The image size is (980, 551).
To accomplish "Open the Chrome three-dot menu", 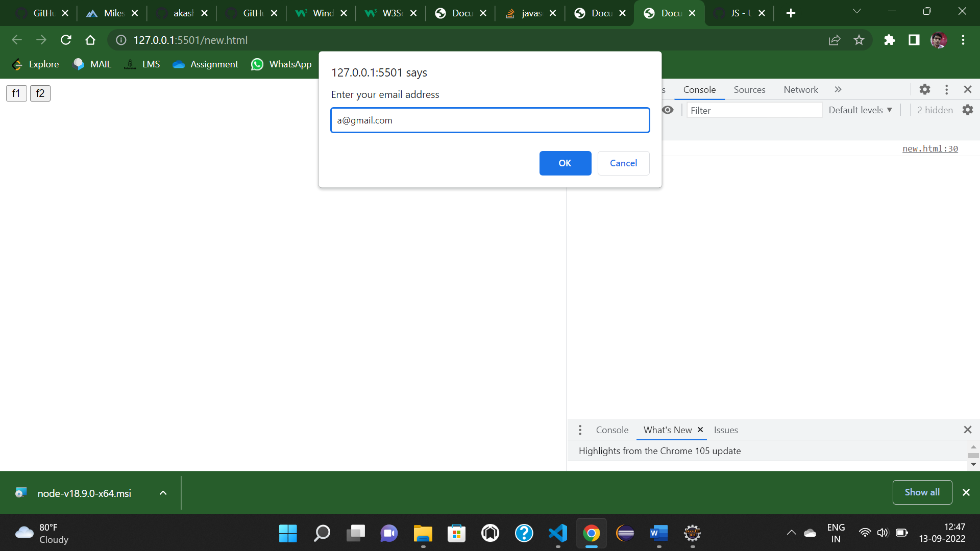I will [x=963, y=40].
